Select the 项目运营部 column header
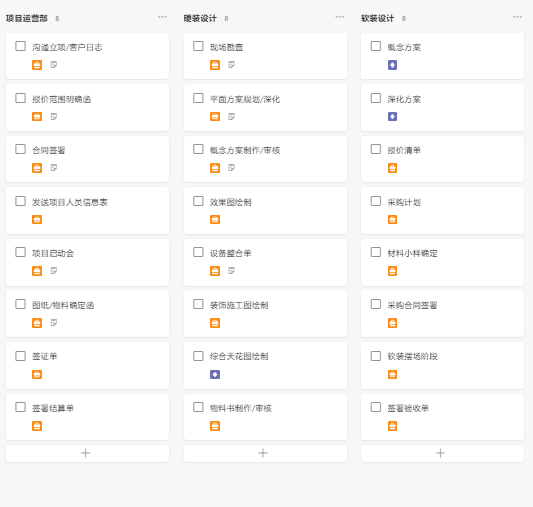Viewport: 533px width, 507px height. 27,18
